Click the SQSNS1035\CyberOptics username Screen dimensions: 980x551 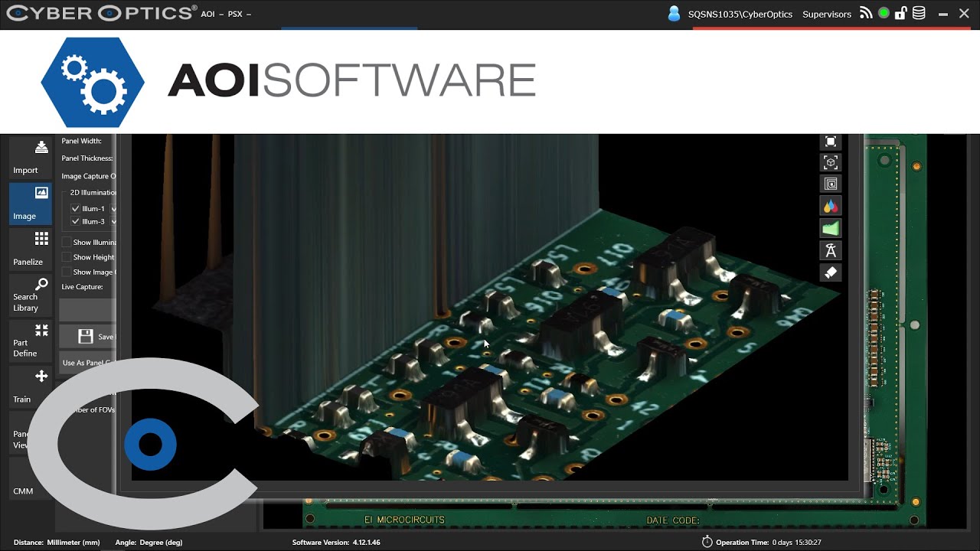pyautogui.click(x=740, y=15)
